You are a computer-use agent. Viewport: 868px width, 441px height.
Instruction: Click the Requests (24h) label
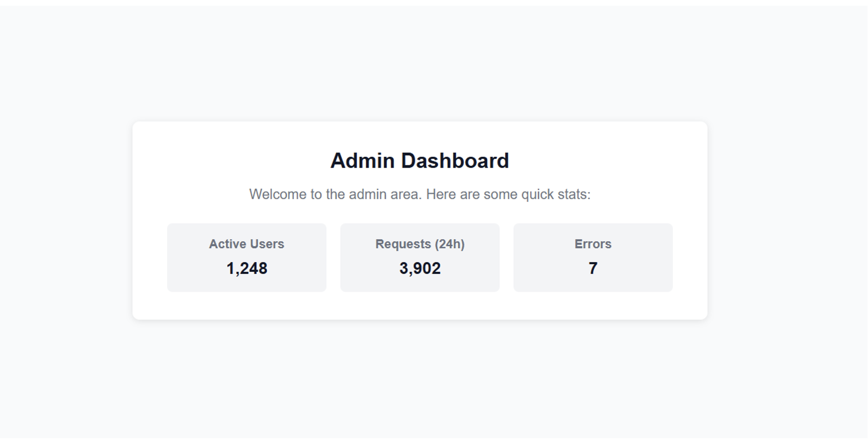point(420,244)
